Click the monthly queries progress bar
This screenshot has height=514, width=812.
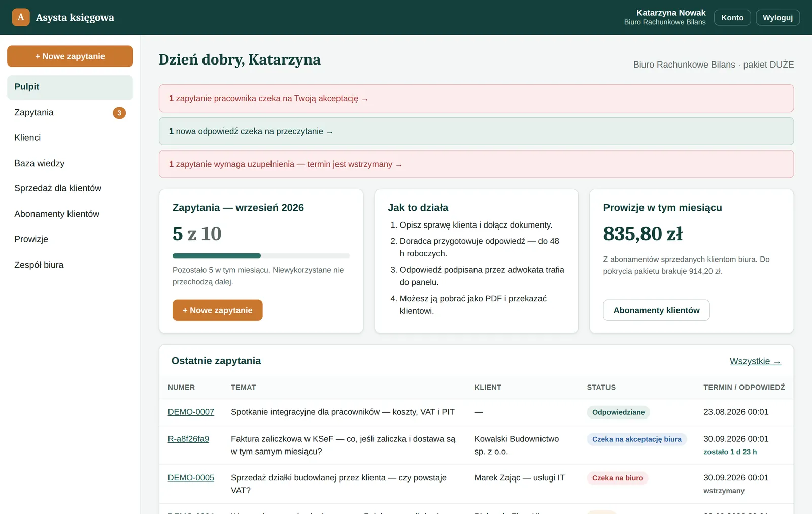[261, 256]
